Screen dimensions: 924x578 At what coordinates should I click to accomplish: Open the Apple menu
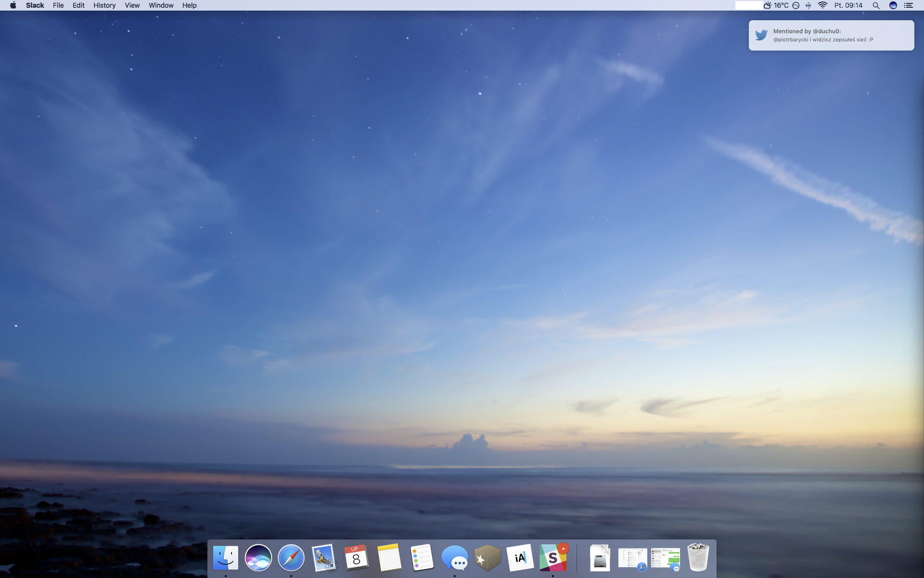13,5
